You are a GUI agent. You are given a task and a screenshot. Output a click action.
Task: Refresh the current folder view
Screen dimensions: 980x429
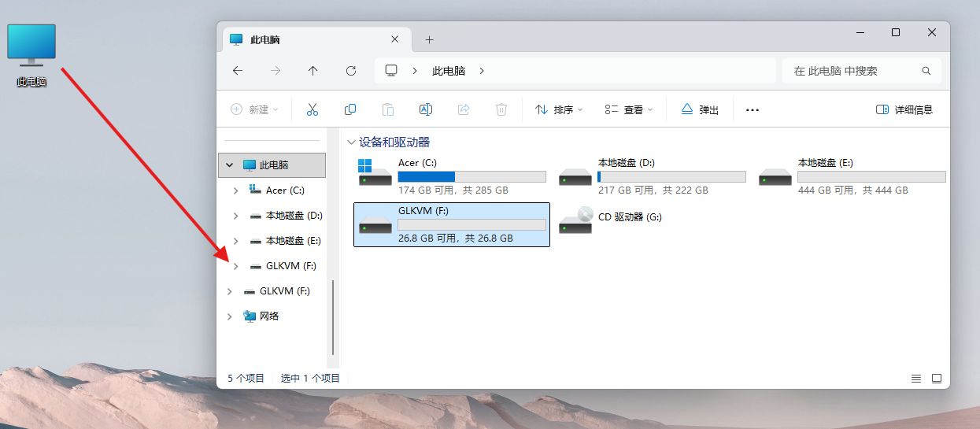pos(351,71)
